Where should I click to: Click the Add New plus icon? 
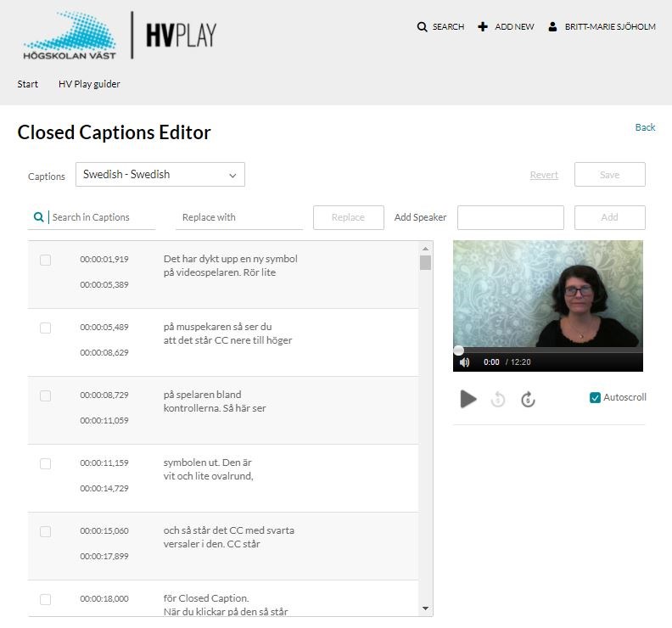coord(483,27)
